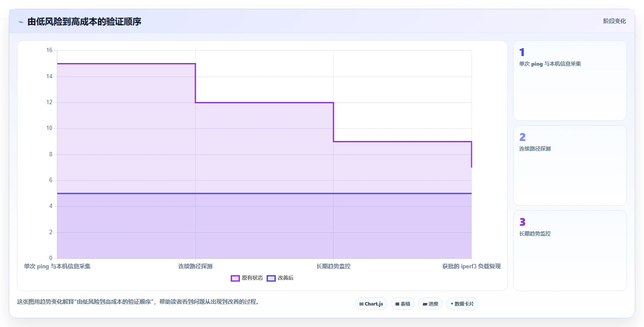
Task: Click the y-axis value 4
Action: click(x=50, y=206)
